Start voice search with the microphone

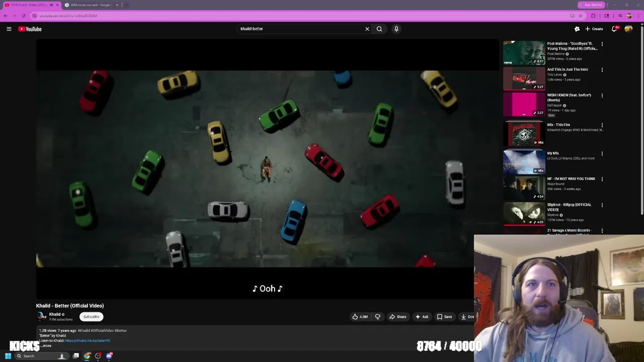click(x=396, y=29)
